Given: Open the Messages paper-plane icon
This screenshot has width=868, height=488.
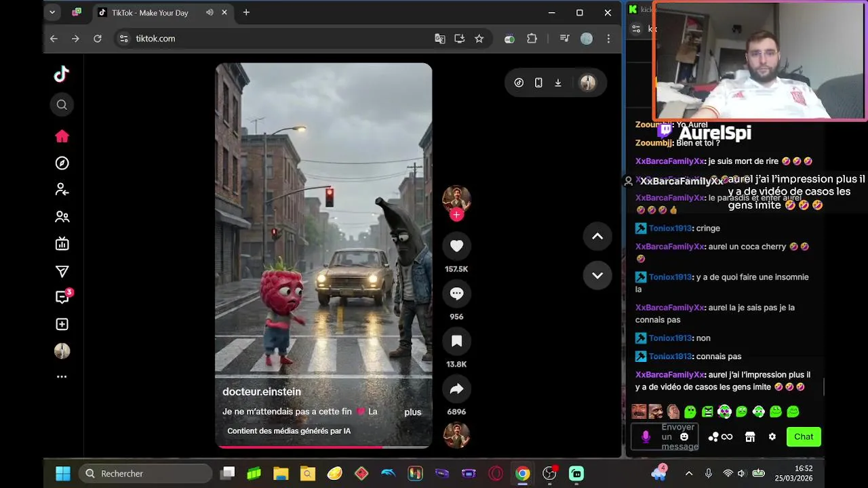Looking at the screenshot, I should 62,271.
